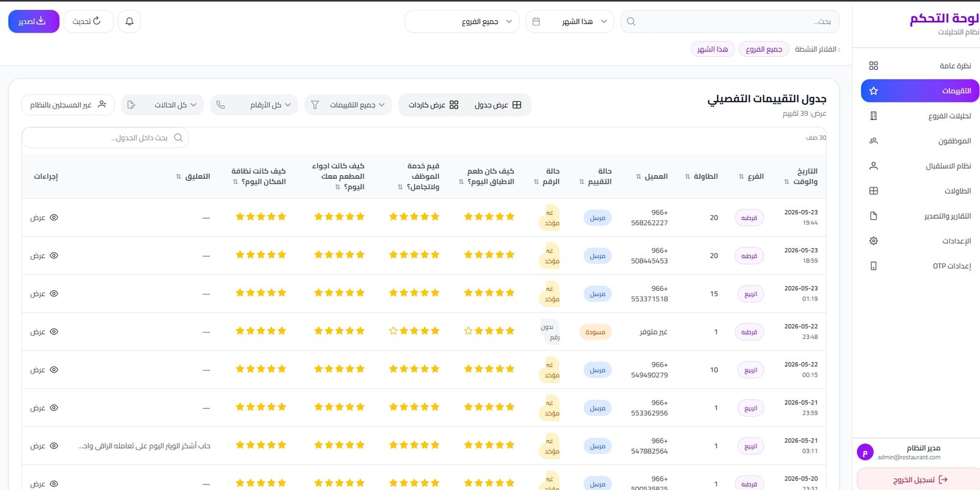The height and width of the screenshot is (490, 980).
Task: Click the top بحث search field
Action: tap(730, 21)
